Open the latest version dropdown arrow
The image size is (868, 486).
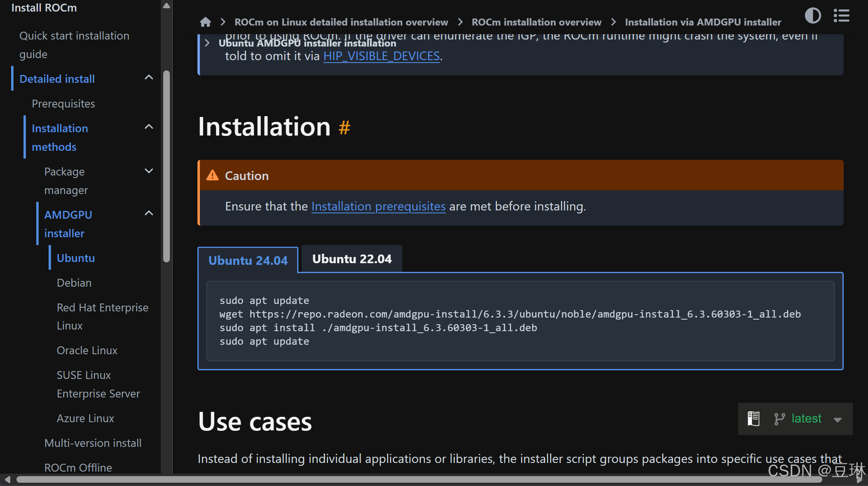(837, 420)
